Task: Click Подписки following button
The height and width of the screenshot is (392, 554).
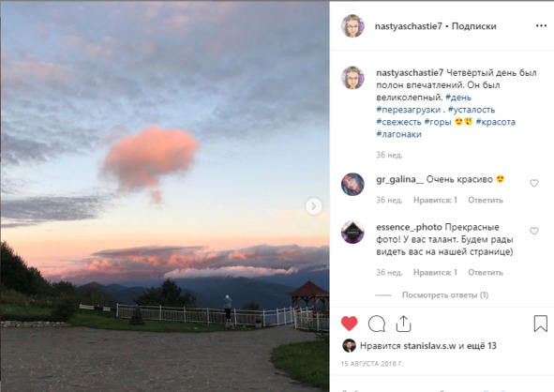Action: click(x=473, y=26)
